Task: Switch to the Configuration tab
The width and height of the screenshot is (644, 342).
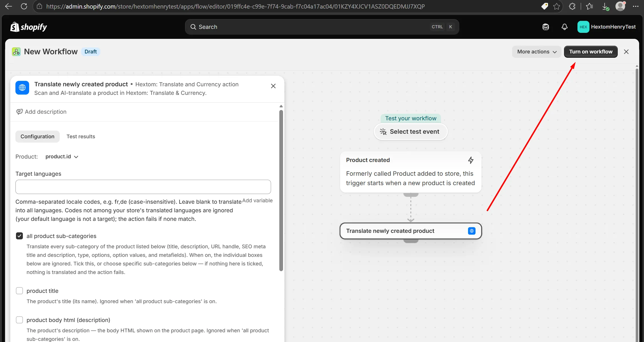Action: point(37,137)
